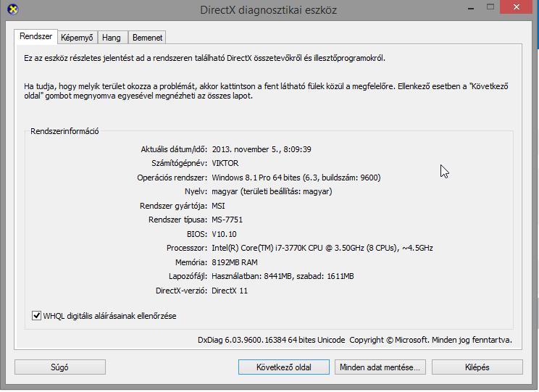Image resolution: width=539 pixels, height=392 pixels.
Task: Switch to the Rendszer tab
Action: pos(35,36)
